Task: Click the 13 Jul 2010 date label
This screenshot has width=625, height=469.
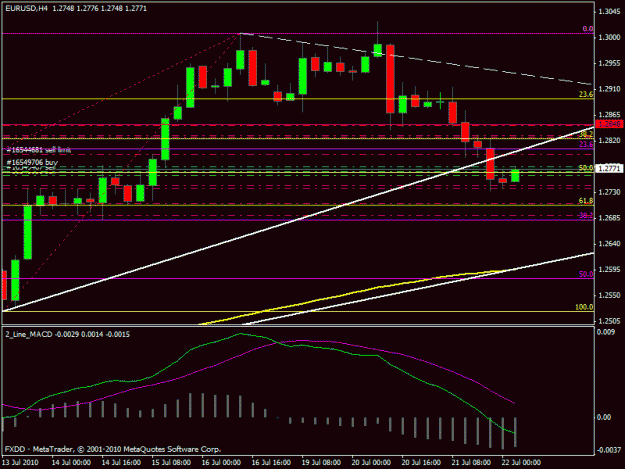Action: [x=20, y=463]
